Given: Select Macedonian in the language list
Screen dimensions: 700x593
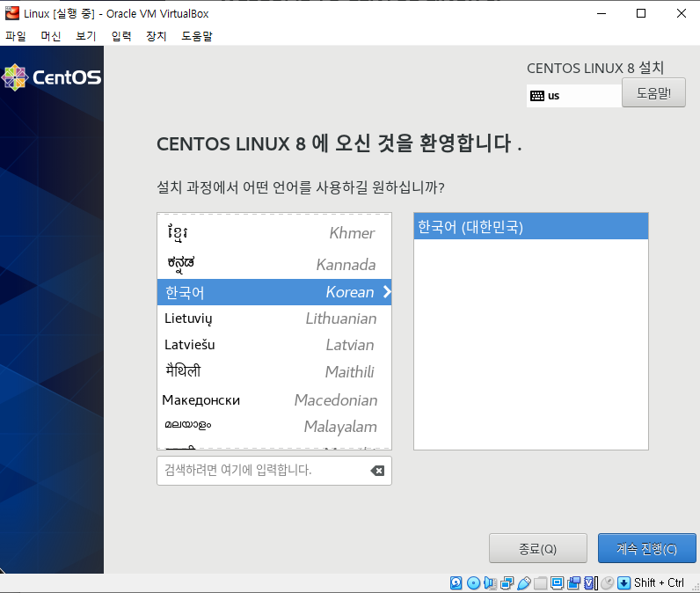Looking at the screenshot, I should tap(274, 399).
